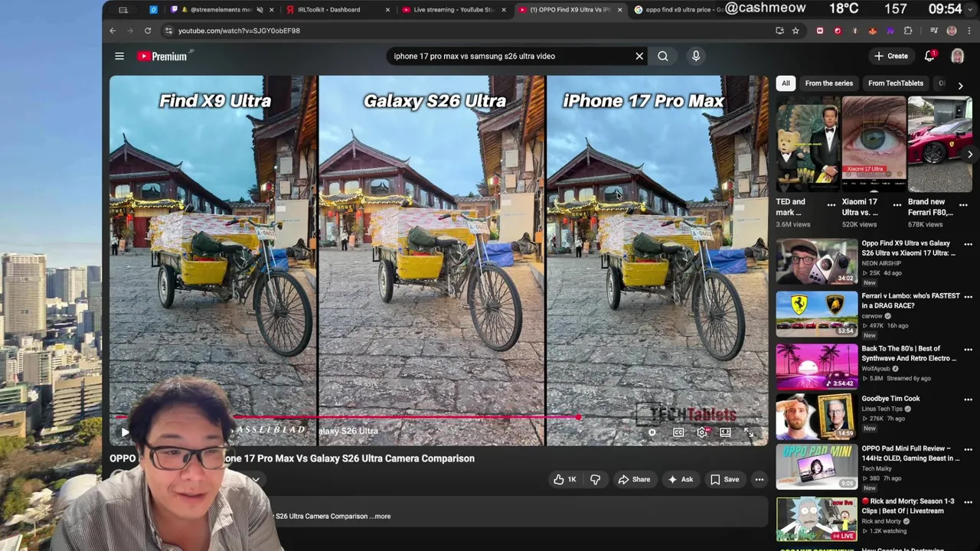Open menu for Goodbye Tim Cook video
Screen dimensions: 980x551
968,399
